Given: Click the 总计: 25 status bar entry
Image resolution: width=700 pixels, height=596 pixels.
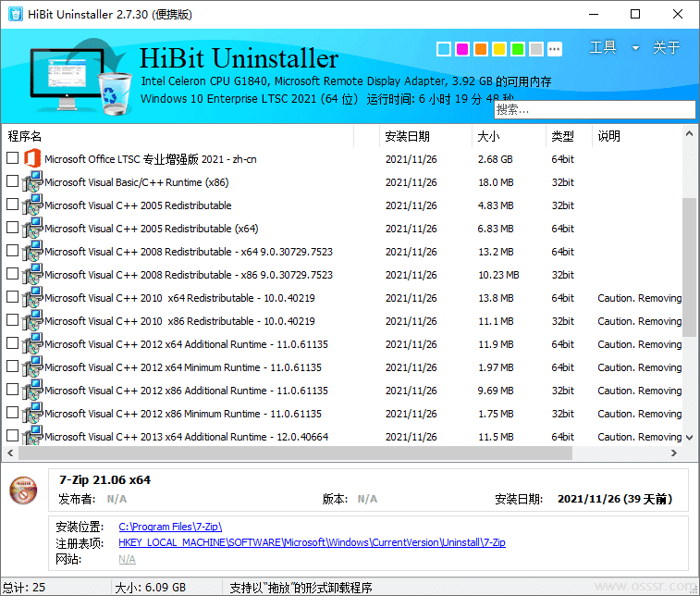Looking at the screenshot, I should 24,587.
